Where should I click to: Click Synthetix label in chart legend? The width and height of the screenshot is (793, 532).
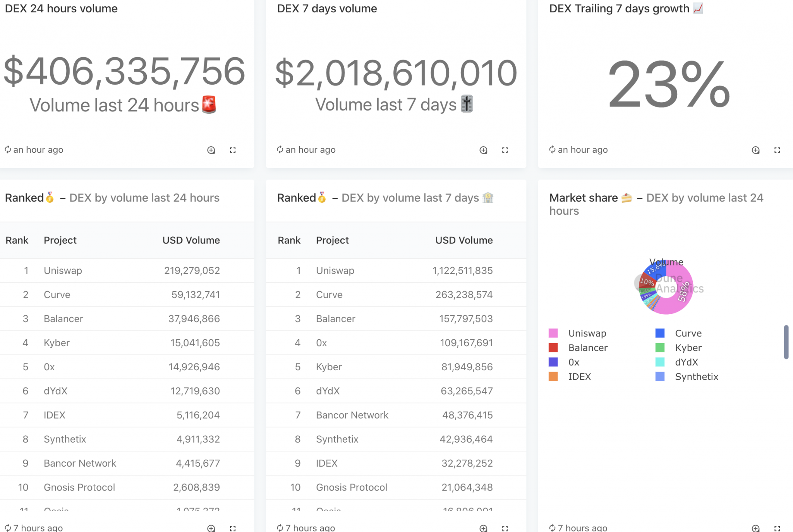point(697,376)
